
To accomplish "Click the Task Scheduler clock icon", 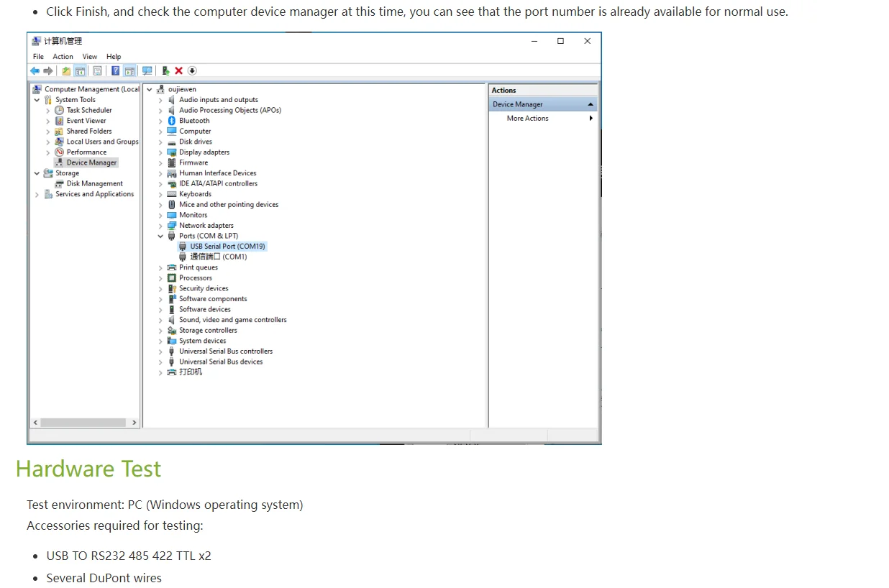I will click(60, 110).
